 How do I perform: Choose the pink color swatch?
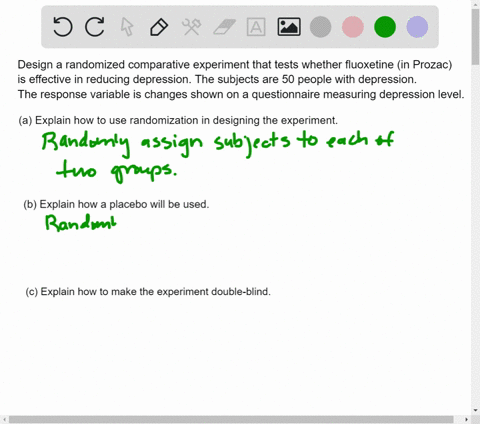pyautogui.click(x=353, y=27)
